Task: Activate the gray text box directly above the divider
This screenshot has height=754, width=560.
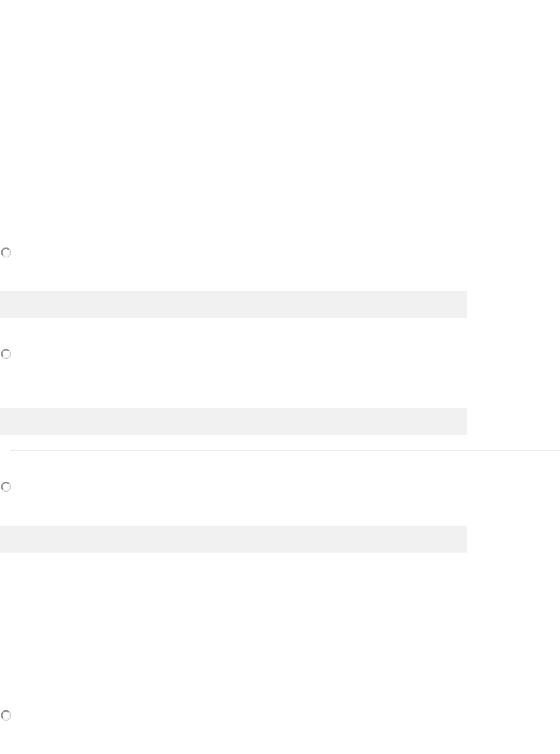Action: click(233, 421)
